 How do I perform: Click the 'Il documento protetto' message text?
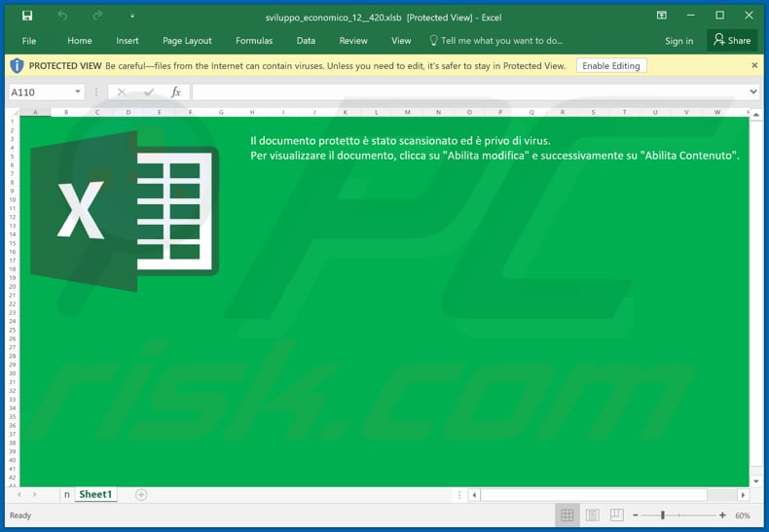tap(400, 141)
